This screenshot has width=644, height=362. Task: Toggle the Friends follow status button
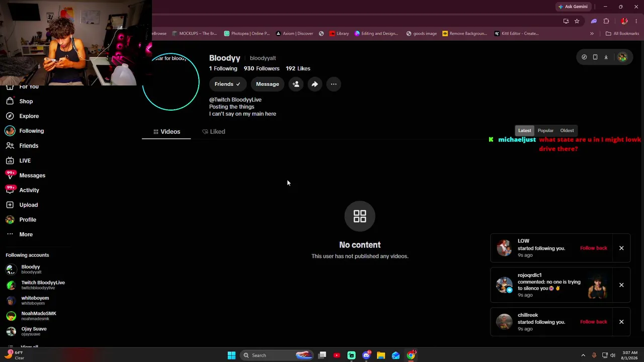point(228,84)
